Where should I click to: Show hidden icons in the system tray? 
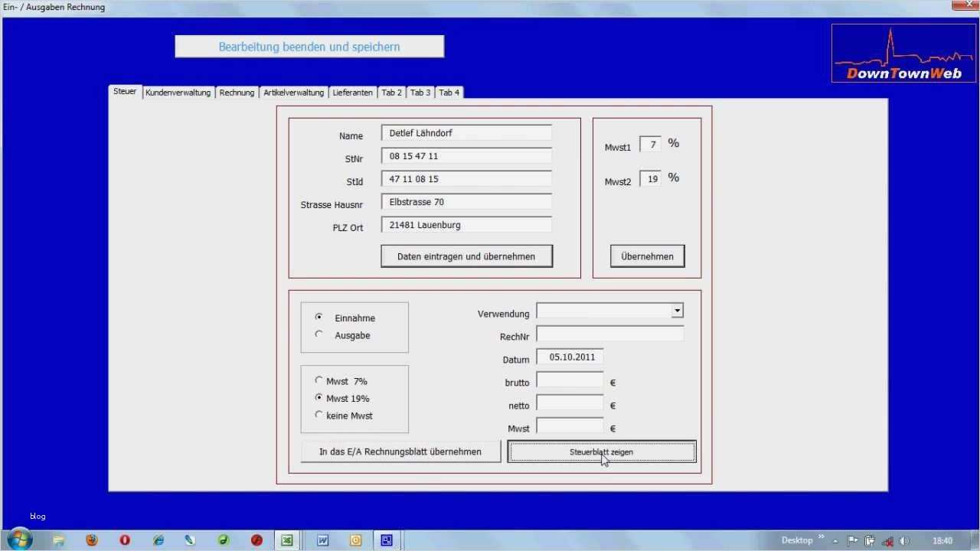point(835,540)
